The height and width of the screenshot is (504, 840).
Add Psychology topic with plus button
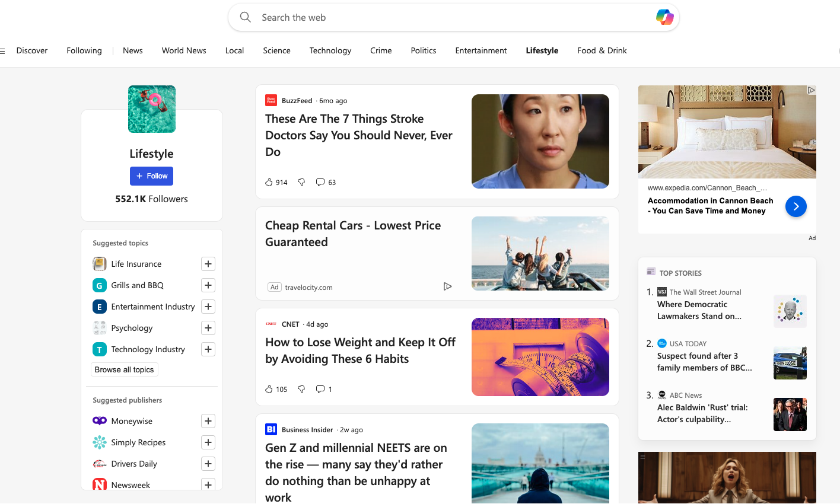pyautogui.click(x=208, y=328)
